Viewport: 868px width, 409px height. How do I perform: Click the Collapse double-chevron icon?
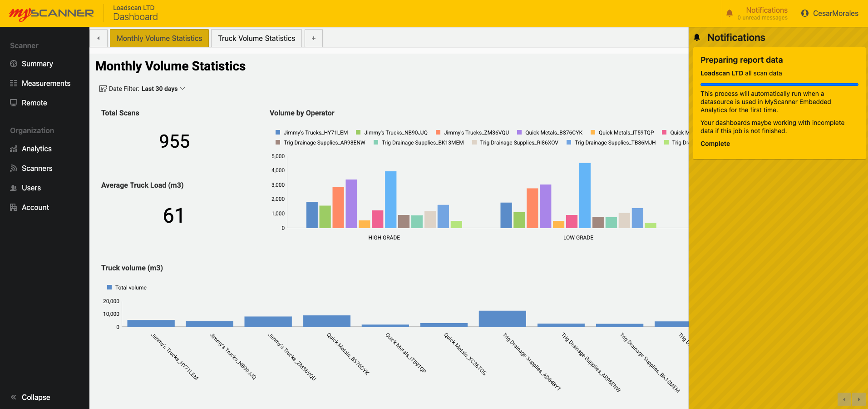pos(14,397)
